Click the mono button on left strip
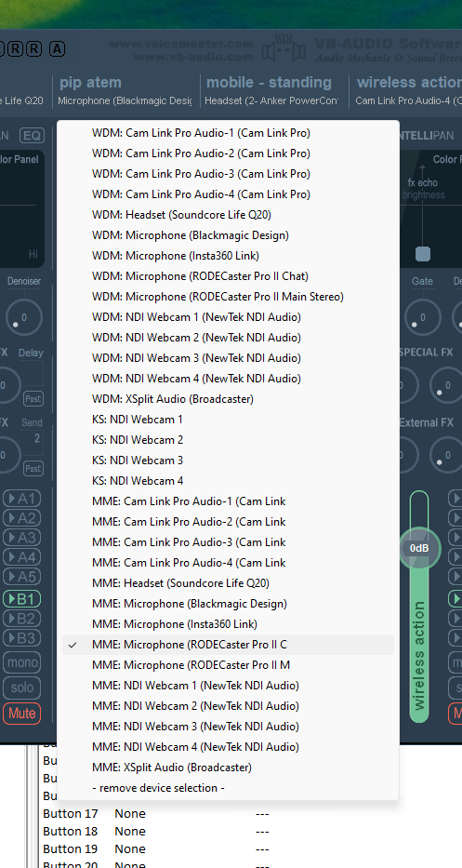This screenshot has height=868, width=462. pos(21,662)
